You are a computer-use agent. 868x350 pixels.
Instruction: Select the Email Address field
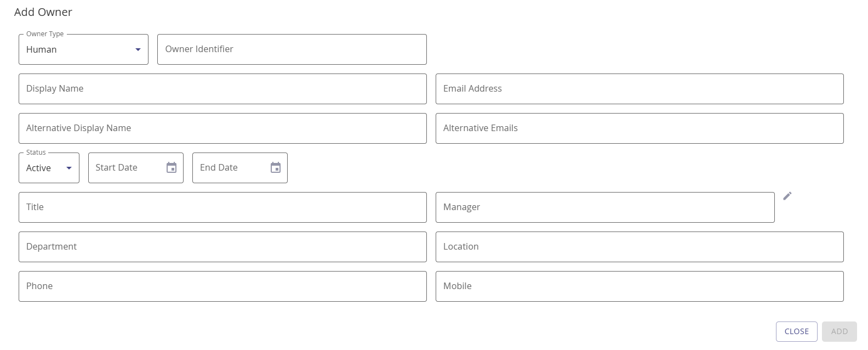click(x=639, y=88)
